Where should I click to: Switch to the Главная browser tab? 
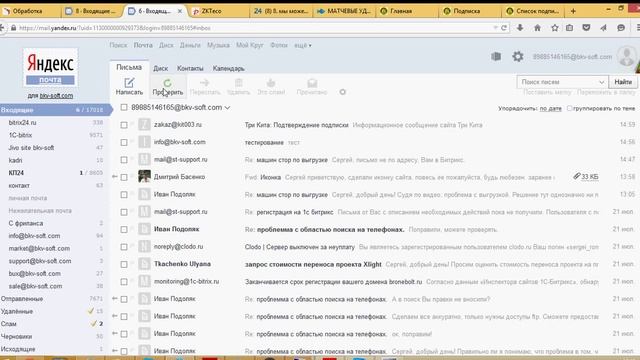[406, 11]
